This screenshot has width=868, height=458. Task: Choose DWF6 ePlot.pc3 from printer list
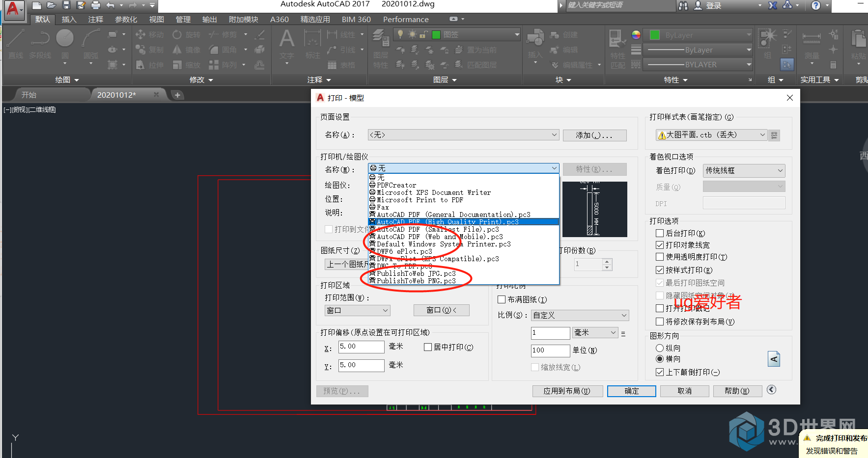(x=463, y=251)
